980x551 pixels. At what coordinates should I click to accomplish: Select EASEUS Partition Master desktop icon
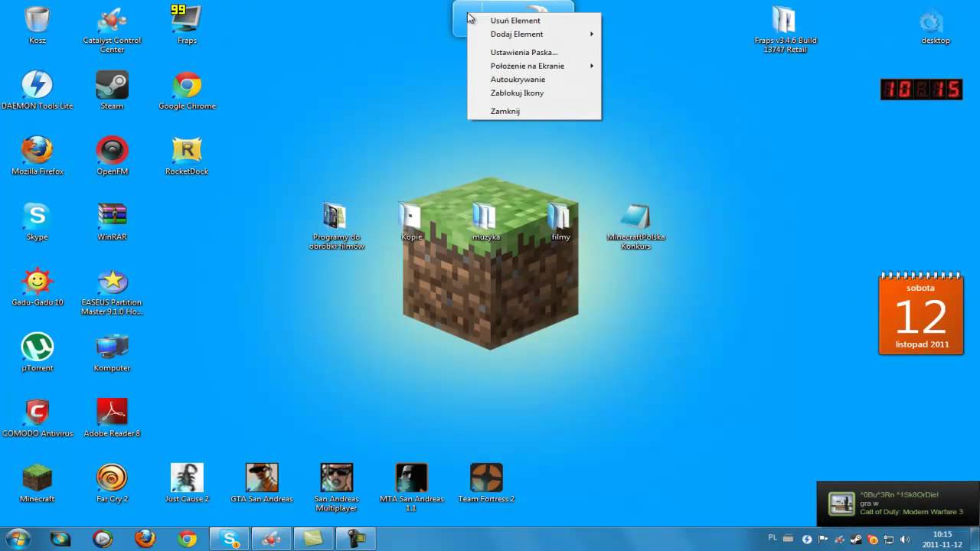pyautogui.click(x=112, y=292)
